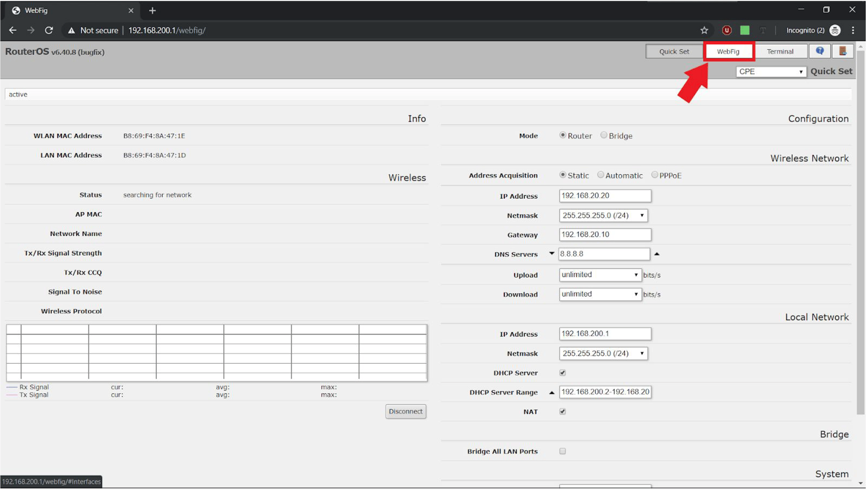Open the CPE Quick Set dropdown
Image resolution: width=868 pixels, height=489 pixels.
[771, 72]
